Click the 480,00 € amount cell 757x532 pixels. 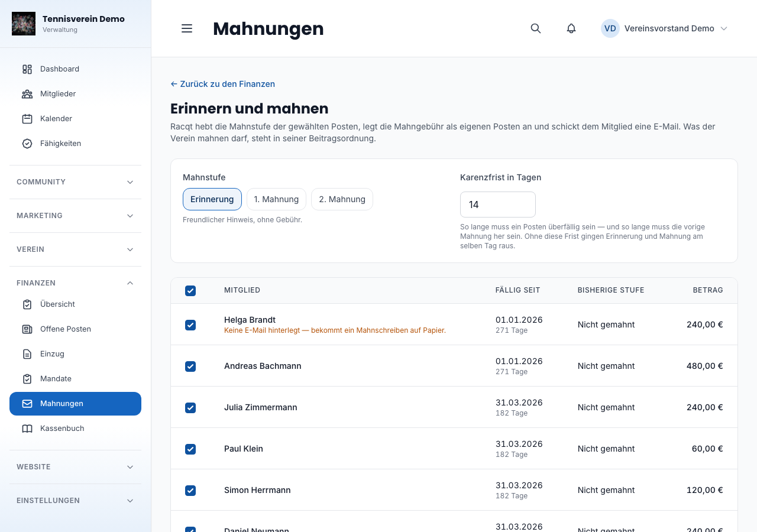click(704, 366)
